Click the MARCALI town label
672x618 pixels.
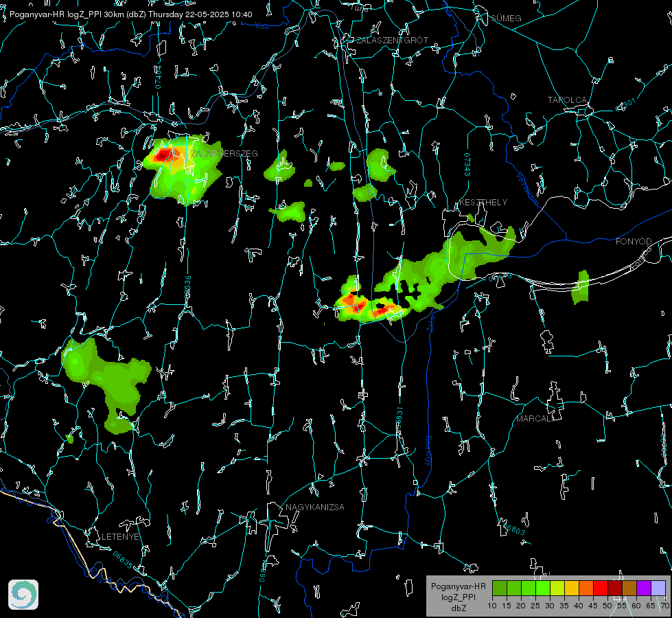(x=535, y=419)
